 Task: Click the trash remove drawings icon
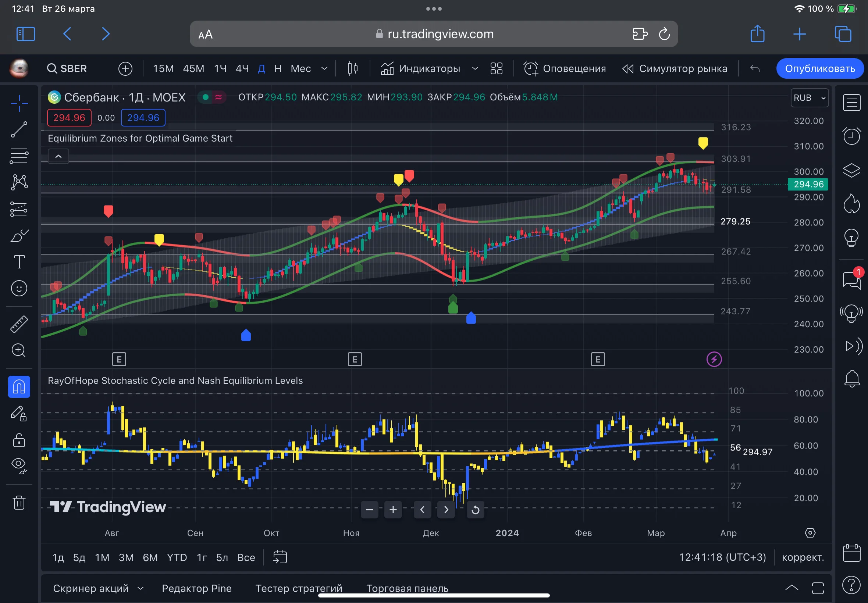pos(19,503)
